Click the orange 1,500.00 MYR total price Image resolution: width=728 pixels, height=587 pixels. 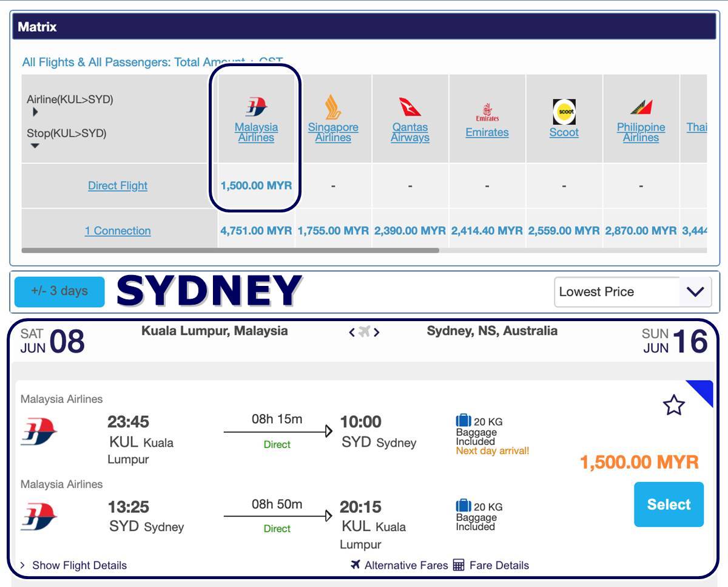point(639,462)
